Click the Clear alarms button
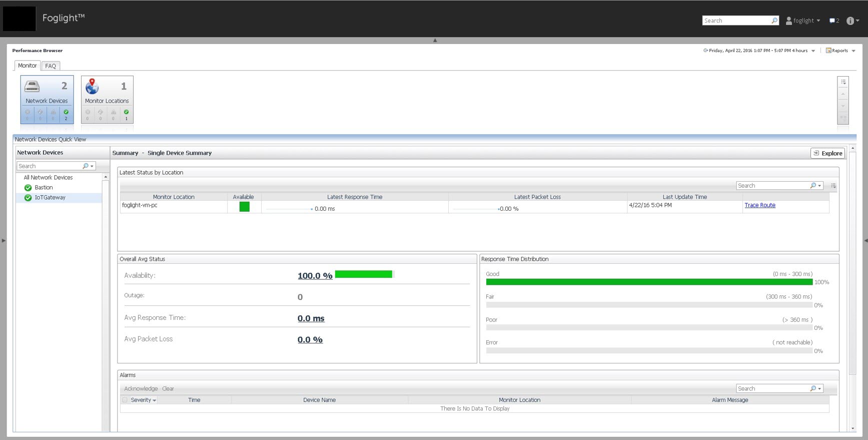868x440 pixels. (168, 389)
